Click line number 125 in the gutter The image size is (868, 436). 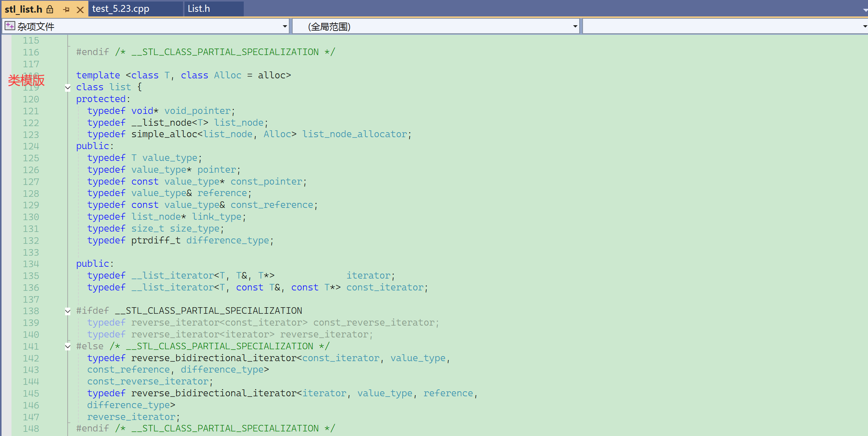[31, 158]
